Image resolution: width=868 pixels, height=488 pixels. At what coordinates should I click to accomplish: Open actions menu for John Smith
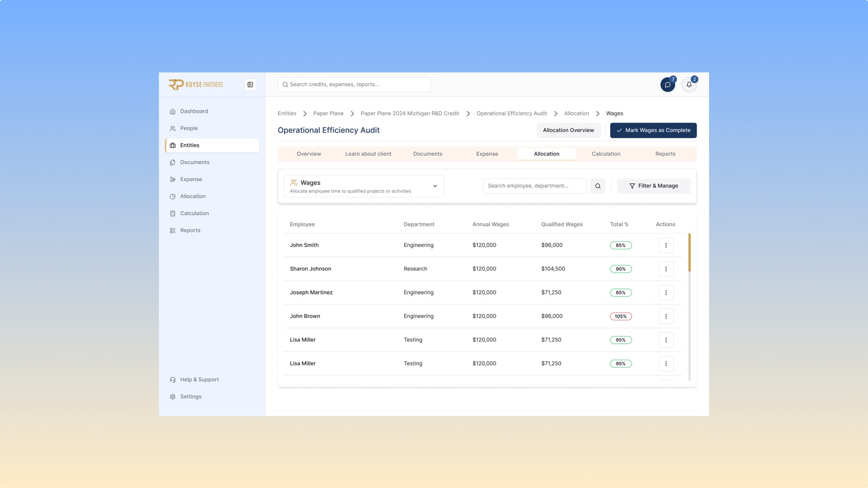point(666,245)
